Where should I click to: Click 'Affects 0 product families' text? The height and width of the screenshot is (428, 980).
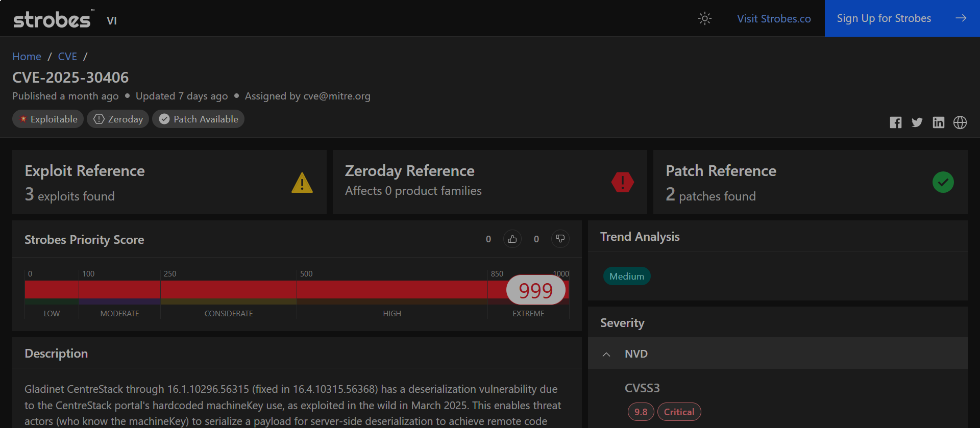[x=413, y=191]
